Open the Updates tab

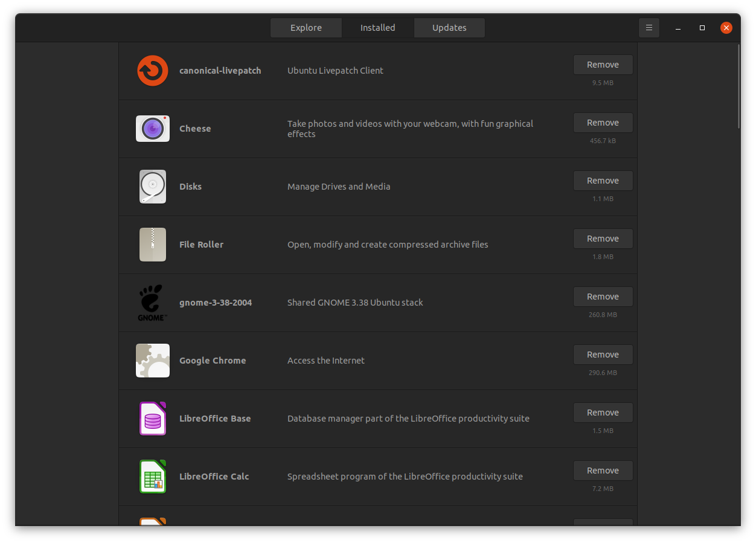pyautogui.click(x=449, y=28)
